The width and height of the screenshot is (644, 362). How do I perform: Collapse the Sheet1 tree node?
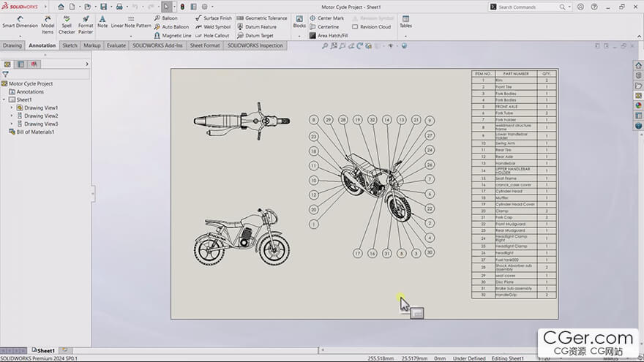pos(4,99)
